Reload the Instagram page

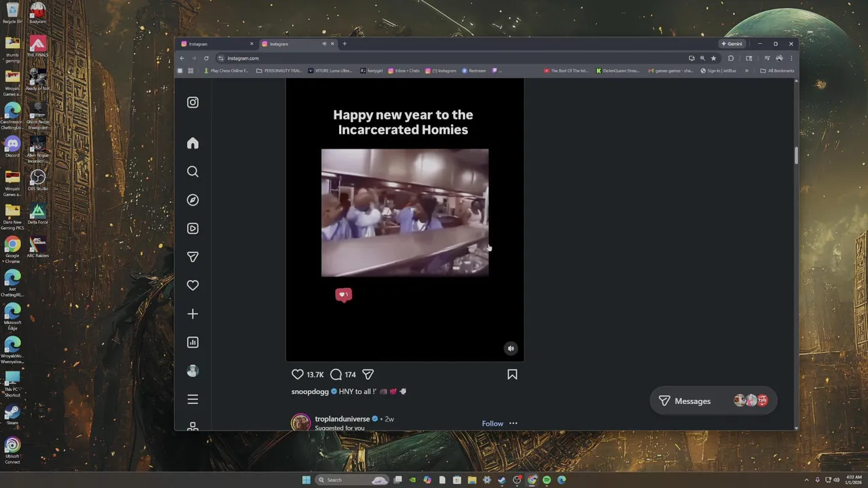[206, 58]
